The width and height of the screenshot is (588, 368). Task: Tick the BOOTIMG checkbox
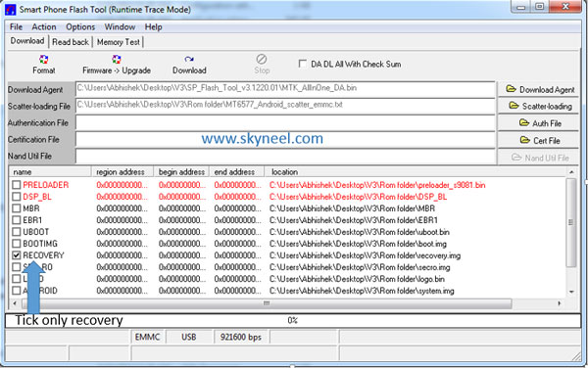(16, 244)
